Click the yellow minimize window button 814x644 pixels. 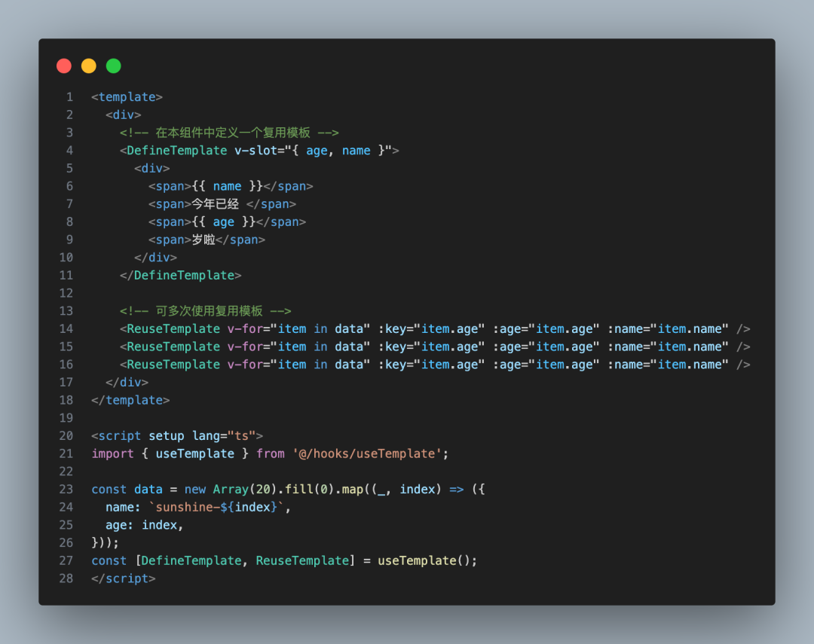click(89, 66)
